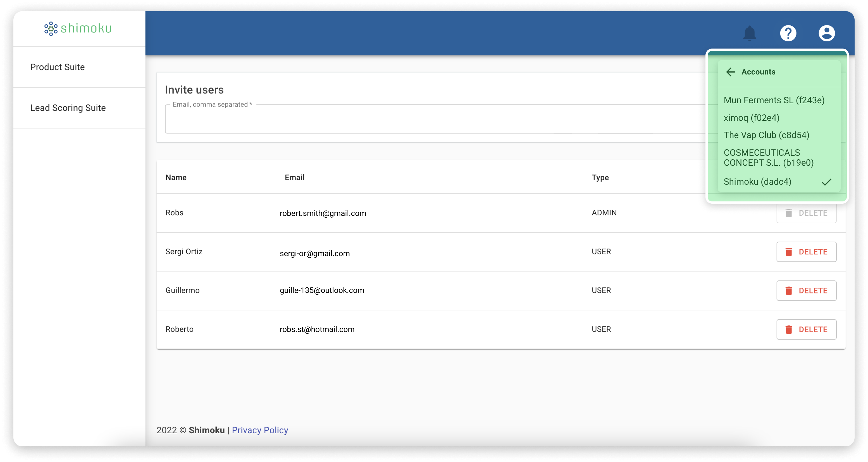Click the Shimoku logo

pyautogui.click(x=78, y=29)
